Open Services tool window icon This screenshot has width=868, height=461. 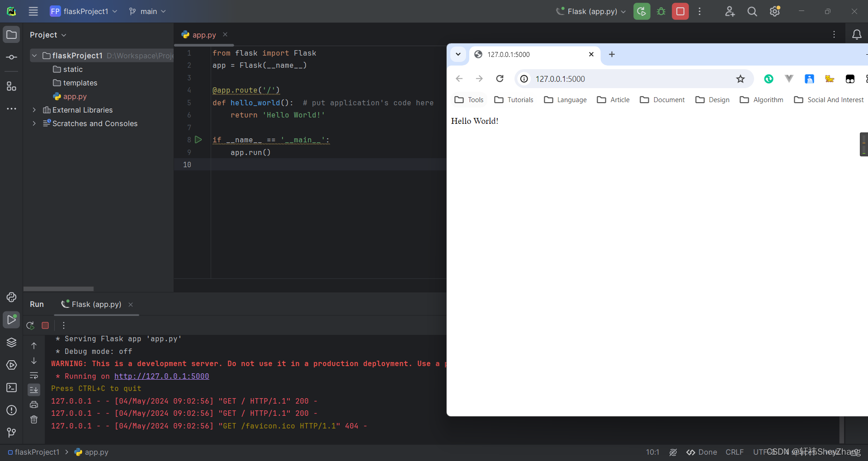point(11,365)
